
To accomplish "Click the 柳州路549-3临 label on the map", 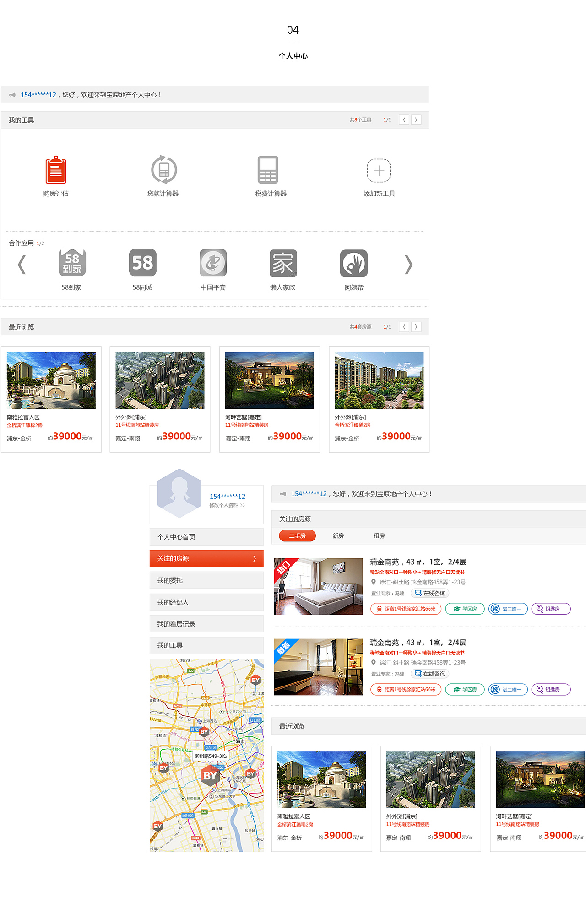I will [x=211, y=756].
